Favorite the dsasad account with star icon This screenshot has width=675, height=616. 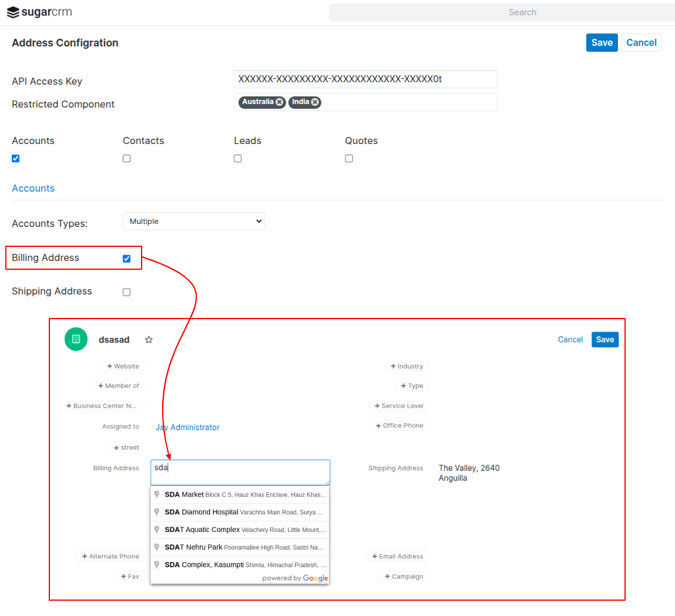[x=149, y=340]
